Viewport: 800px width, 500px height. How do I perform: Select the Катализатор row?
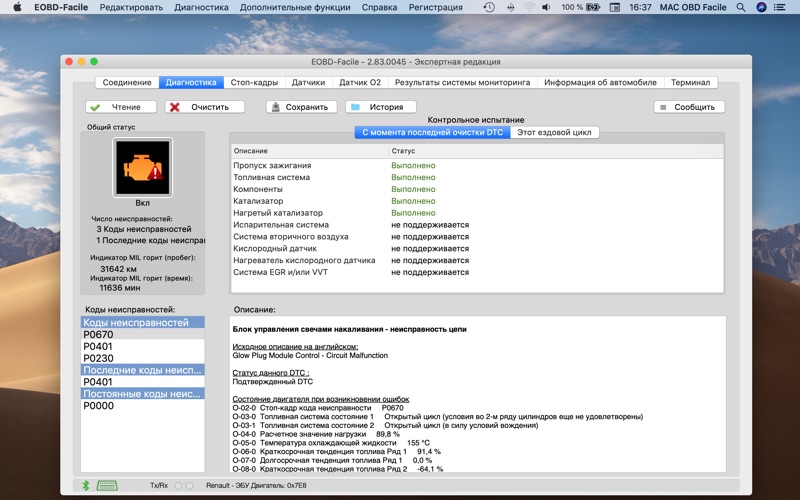(x=477, y=201)
